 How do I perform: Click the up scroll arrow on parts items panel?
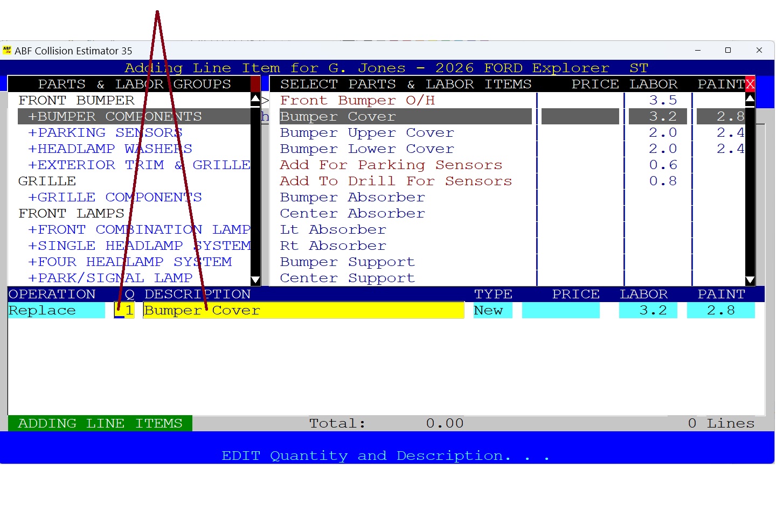[x=751, y=98]
